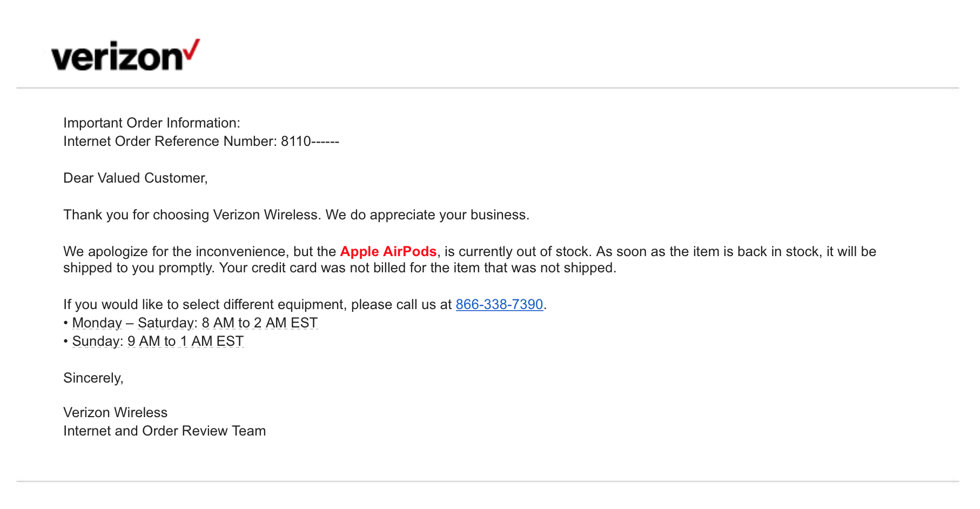Click the underlined Monday text
The width and height of the screenshot is (980, 509).
coord(97,323)
